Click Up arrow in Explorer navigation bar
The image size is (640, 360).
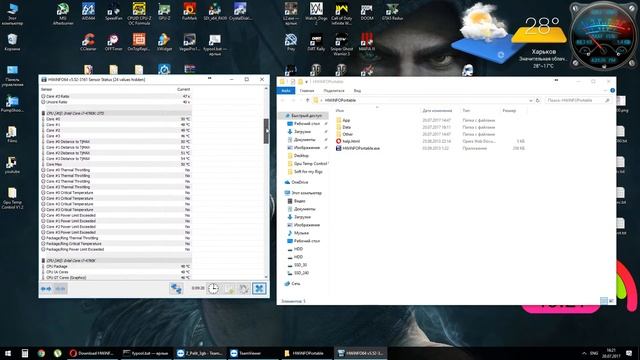(x=307, y=100)
